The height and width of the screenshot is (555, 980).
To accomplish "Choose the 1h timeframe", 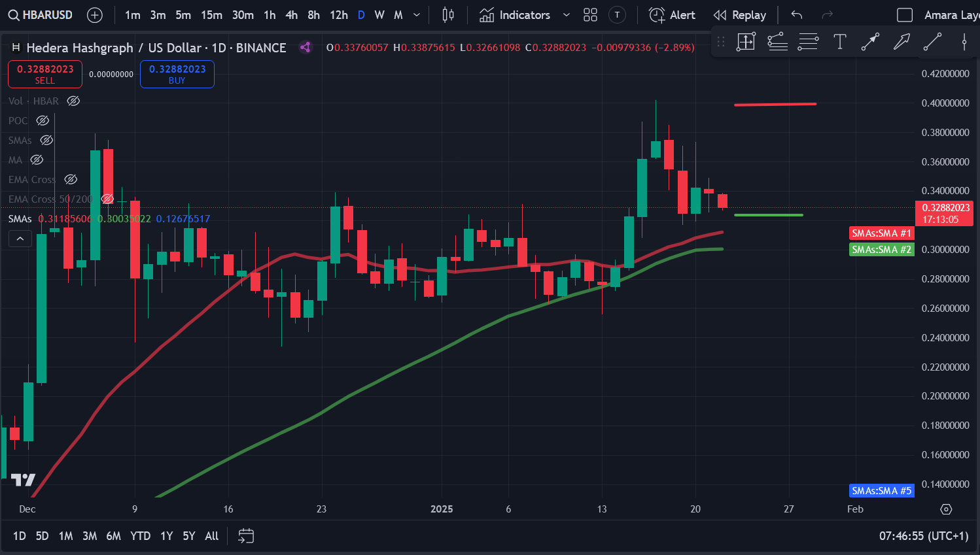I will coord(270,15).
